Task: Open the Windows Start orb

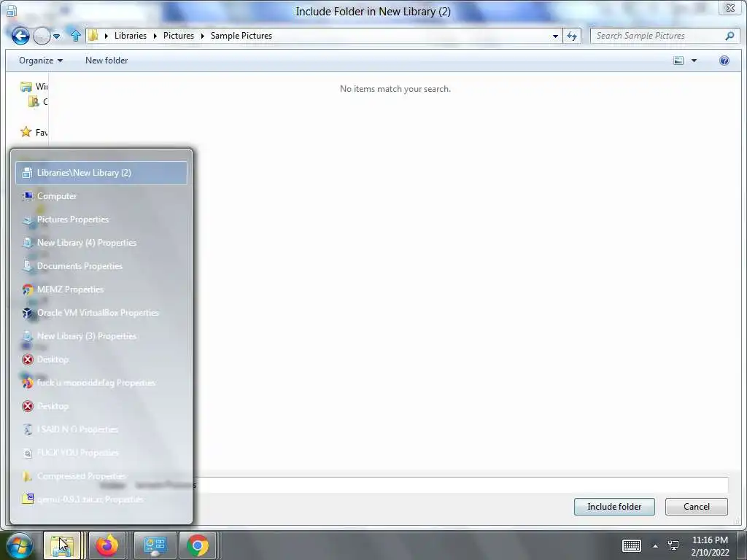Action: point(20,545)
